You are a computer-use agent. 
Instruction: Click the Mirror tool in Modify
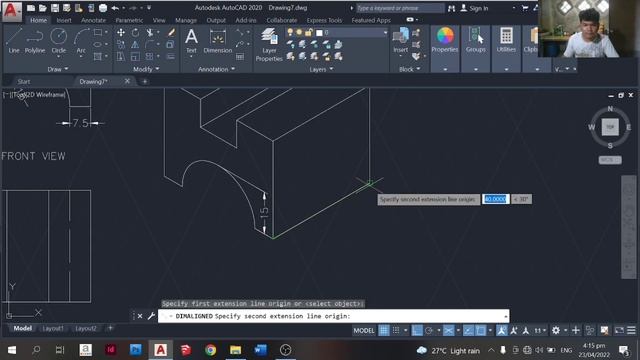(135, 44)
